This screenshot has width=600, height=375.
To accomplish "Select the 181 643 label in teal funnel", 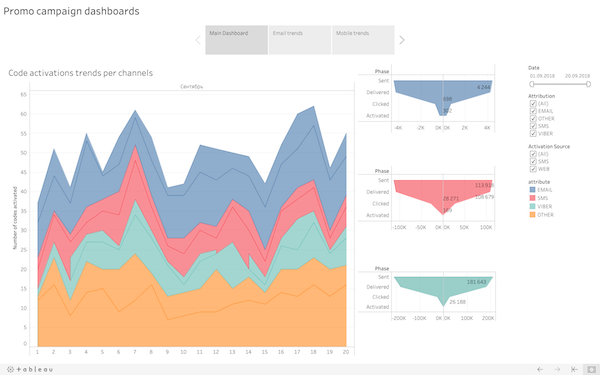I will pyautogui.click(x=476, y=282).
